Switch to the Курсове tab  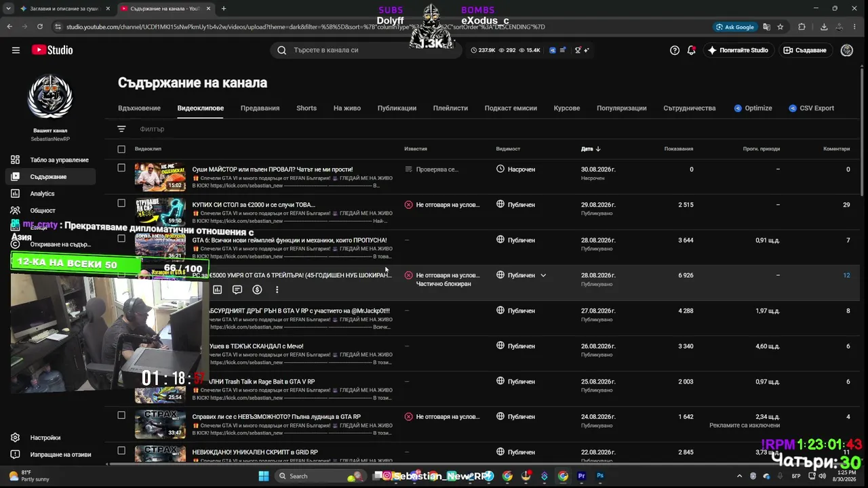(567, 108)
